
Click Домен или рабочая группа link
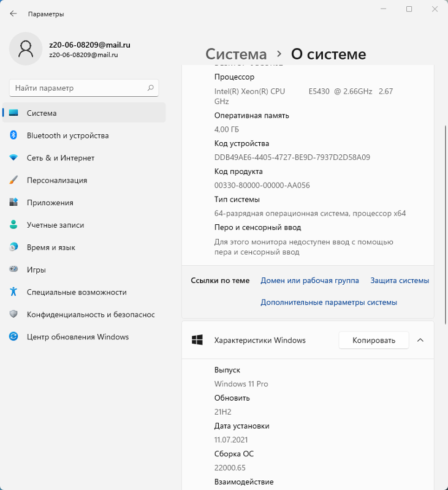(x=309, y=281)
